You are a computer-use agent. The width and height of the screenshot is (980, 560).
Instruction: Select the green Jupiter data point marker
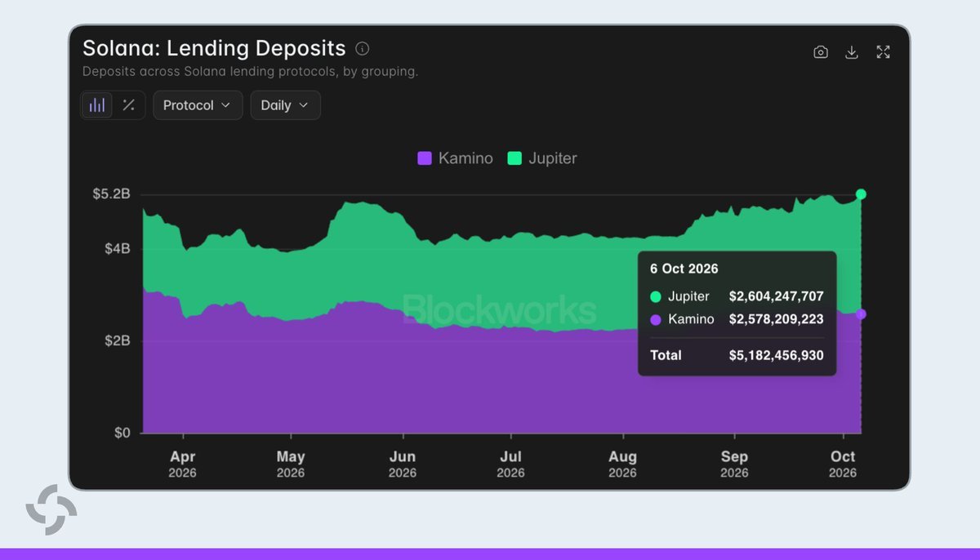click(861, 194)
